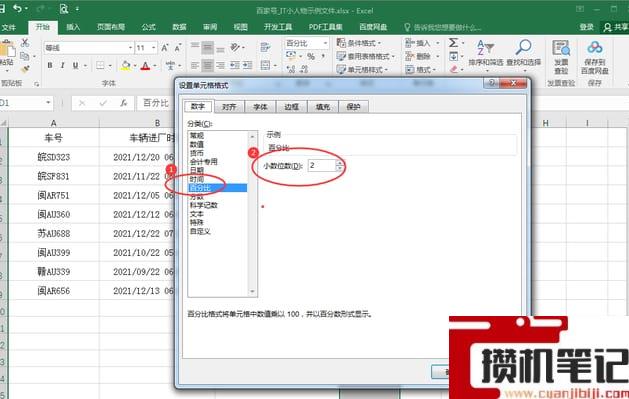Screen dimensions: 629x399
Task: Toggle Bold formatting in the ribbon
Action: (50, 65)
